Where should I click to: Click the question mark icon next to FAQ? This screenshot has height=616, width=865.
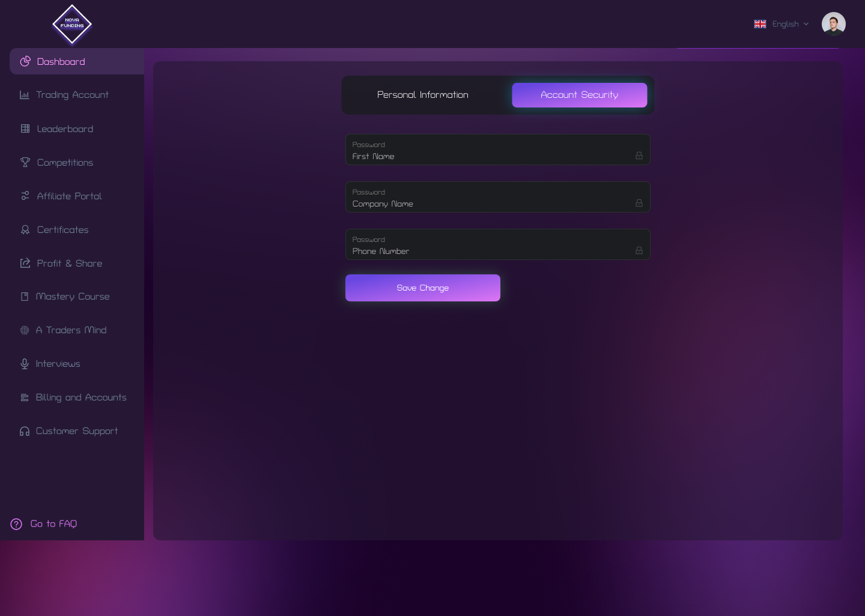tap(16, 524)
